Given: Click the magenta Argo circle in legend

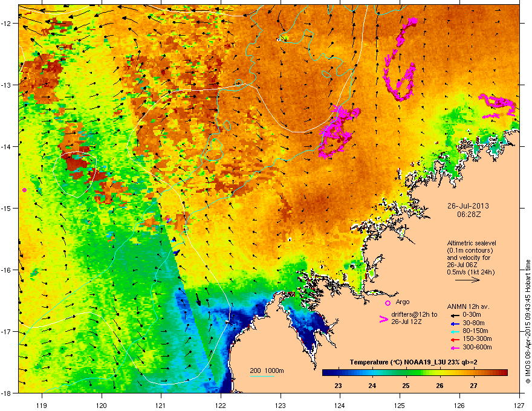Looking at the screenshot, I should tap(388, 303).
